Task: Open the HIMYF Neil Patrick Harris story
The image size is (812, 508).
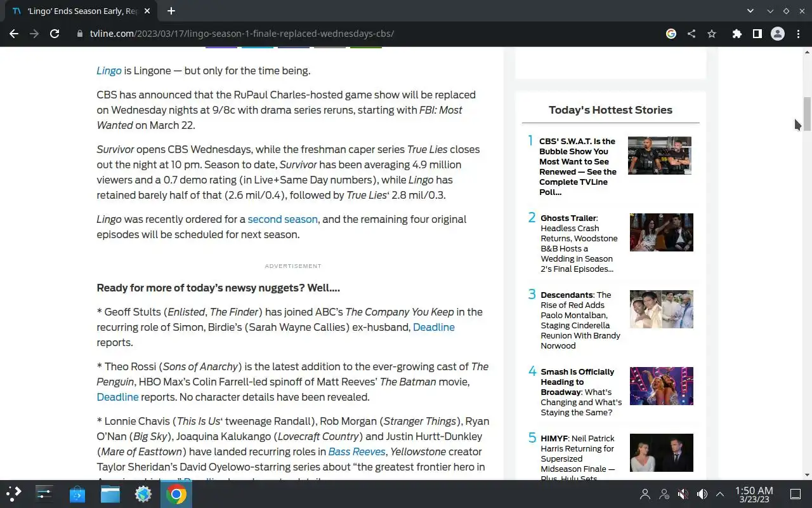Action: point(578,457)
